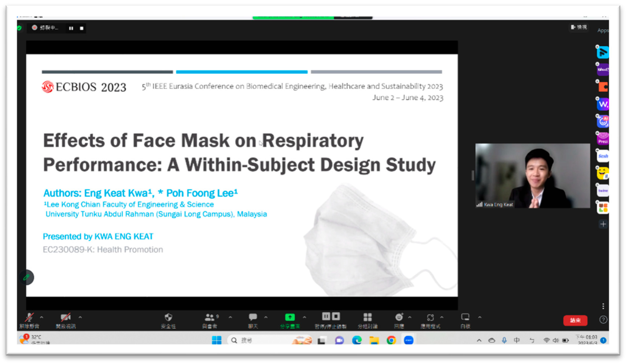The width and height of the screenshot is (627, 364).
Task: Open the Whiteboard icon
Action: point(465,317)
